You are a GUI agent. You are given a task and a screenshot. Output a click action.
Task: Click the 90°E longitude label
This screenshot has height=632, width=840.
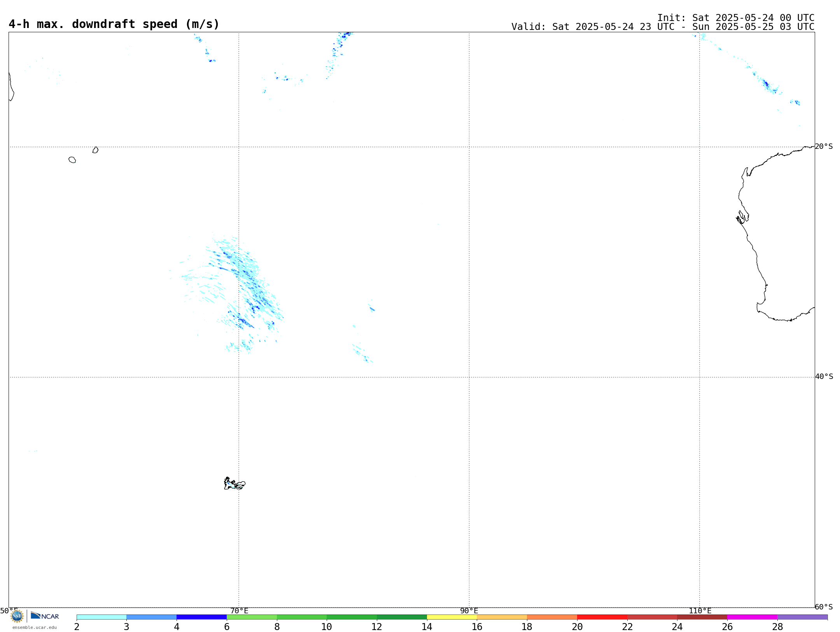[469, 611]
